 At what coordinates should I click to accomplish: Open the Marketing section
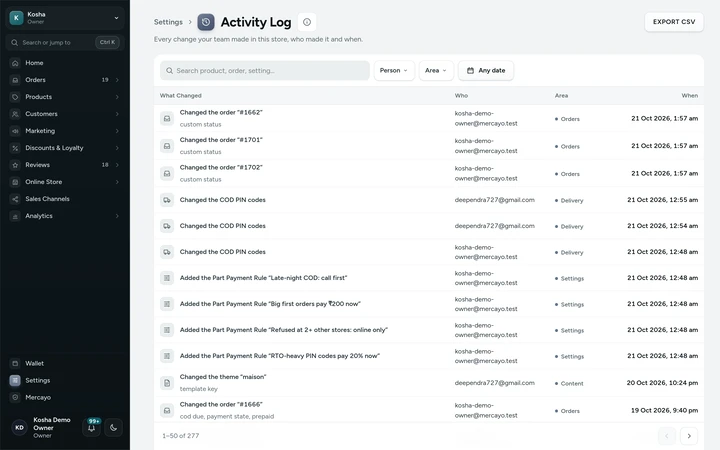[x=64, y=131]
